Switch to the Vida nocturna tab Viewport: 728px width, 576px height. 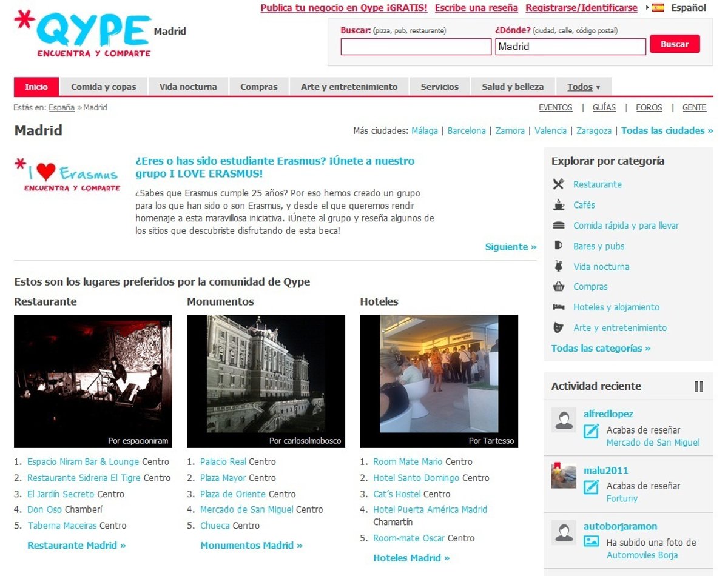click(x=188, y=87)
